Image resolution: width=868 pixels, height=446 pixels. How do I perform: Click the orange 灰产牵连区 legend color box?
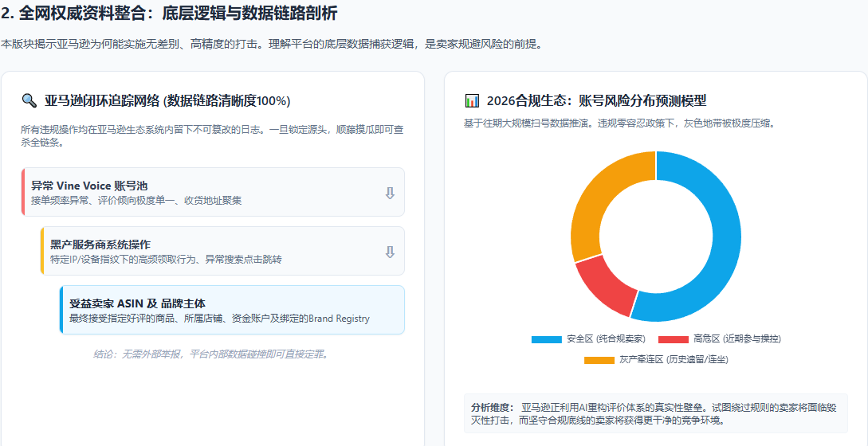click(x=599, y=360)
